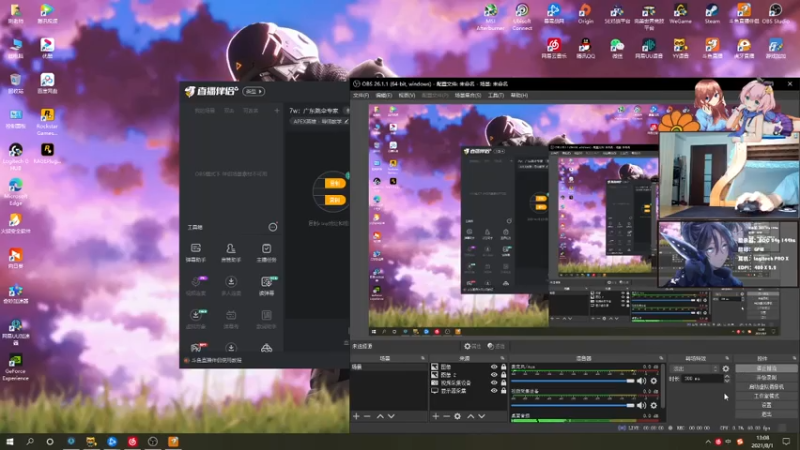800x450 pixels.
Task: Click 启动虚拟摄像机 button
Action: [766, 387]
